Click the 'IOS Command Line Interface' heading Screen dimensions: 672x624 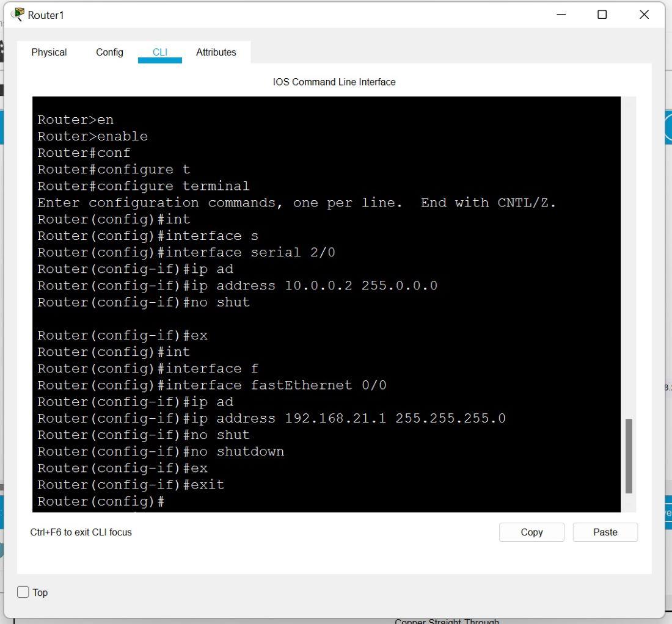coord(334,82)
